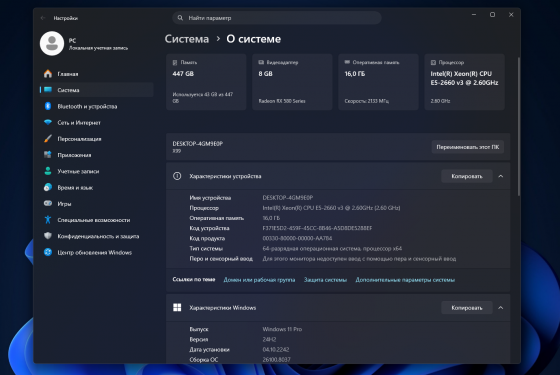This screenshot has height=375, width=560.
Task: Click the info icon beside Характеристики устройства
Action: pyautogui.click(x=177, y=176)
